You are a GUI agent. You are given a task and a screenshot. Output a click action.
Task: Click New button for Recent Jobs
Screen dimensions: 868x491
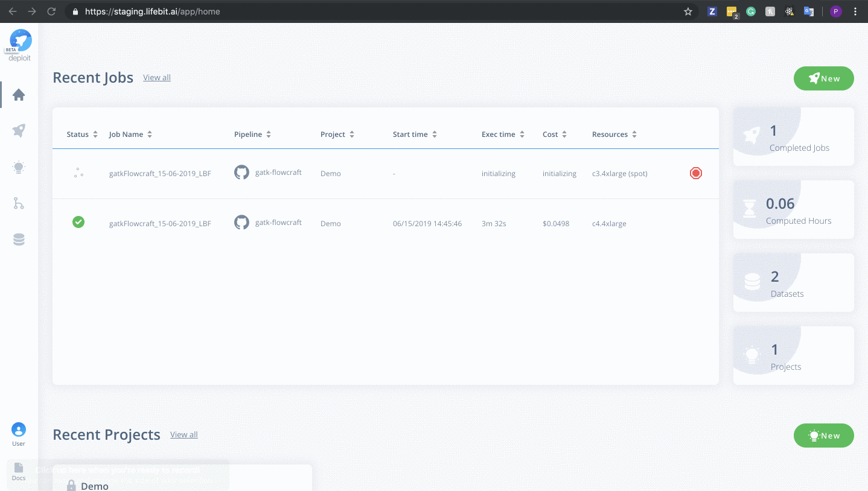click(x=824, y=78)
